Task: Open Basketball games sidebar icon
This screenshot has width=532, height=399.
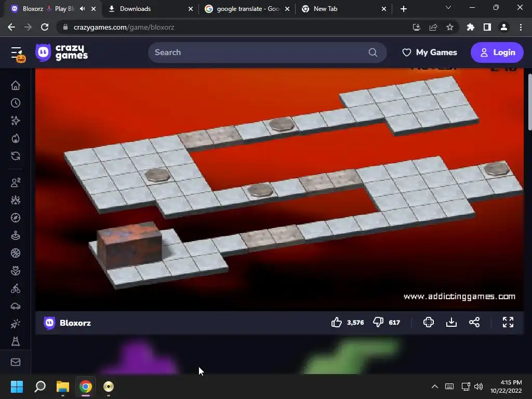Action: [16, 253]
